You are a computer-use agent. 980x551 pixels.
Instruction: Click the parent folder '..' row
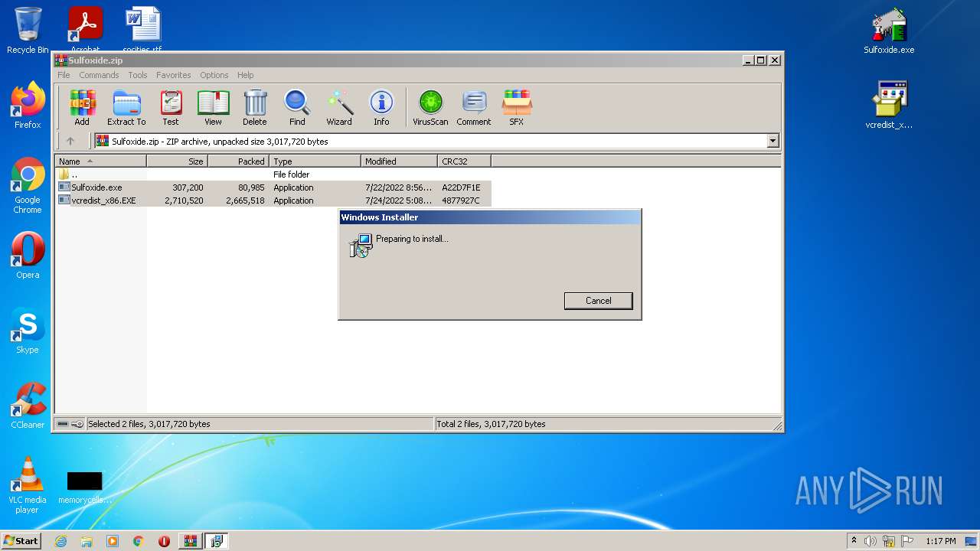point(273,174)
